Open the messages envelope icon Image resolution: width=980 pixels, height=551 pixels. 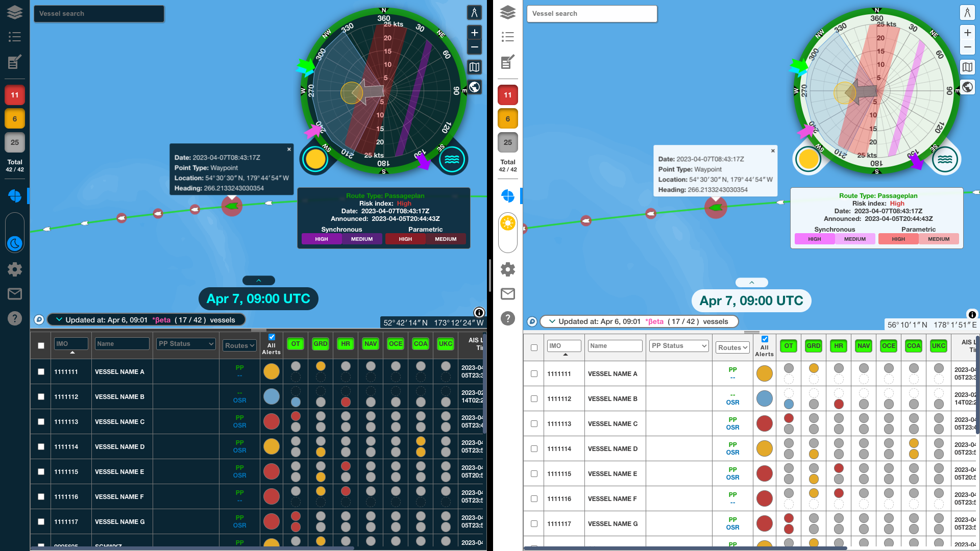click(15, 294)
